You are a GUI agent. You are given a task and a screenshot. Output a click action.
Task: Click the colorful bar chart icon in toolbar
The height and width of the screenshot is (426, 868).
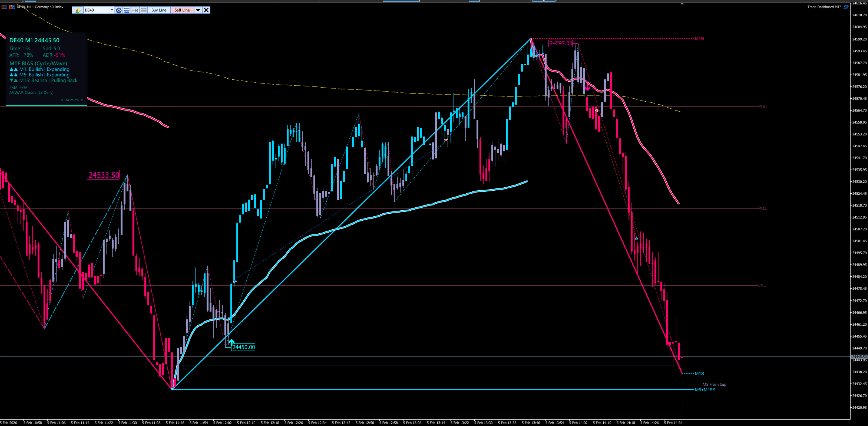78,10
